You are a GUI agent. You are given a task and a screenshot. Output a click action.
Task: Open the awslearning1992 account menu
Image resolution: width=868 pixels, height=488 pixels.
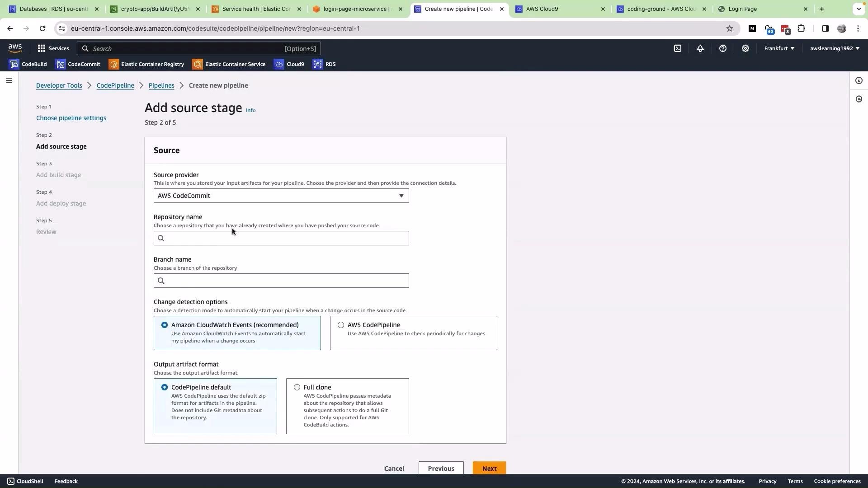click(835, 48)
